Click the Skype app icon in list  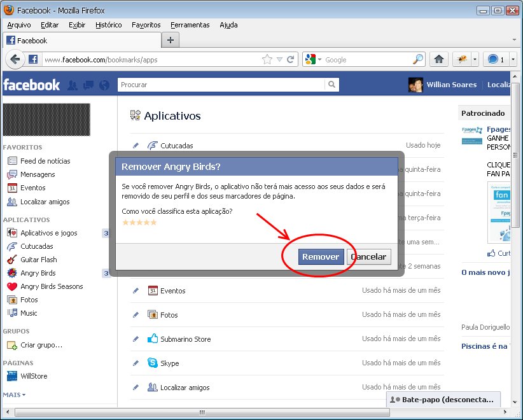pyautogui.click(x=153, y=363)
